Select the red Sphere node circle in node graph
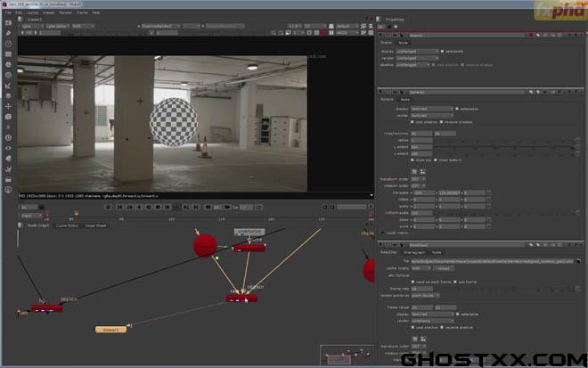 (x=205, y=246)
